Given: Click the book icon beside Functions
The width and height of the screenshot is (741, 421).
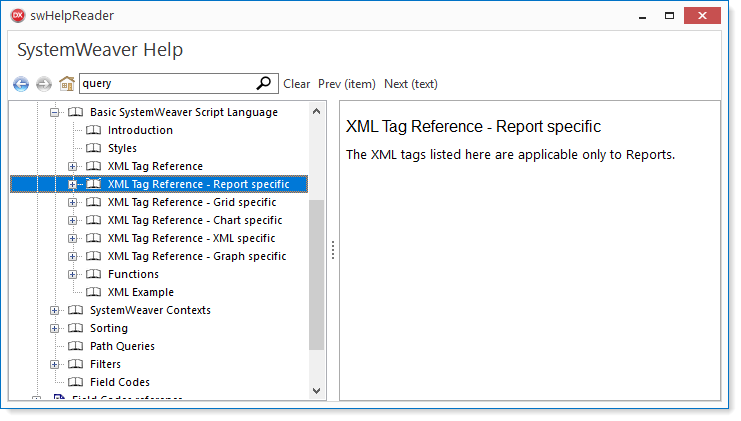Looking at the screenshot, I should point(94,274).
